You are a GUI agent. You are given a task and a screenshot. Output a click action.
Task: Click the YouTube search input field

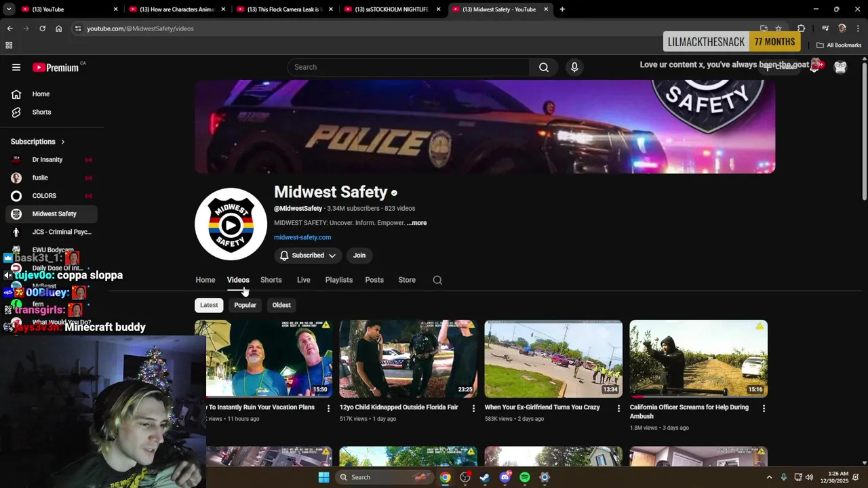tap(408, 67)
